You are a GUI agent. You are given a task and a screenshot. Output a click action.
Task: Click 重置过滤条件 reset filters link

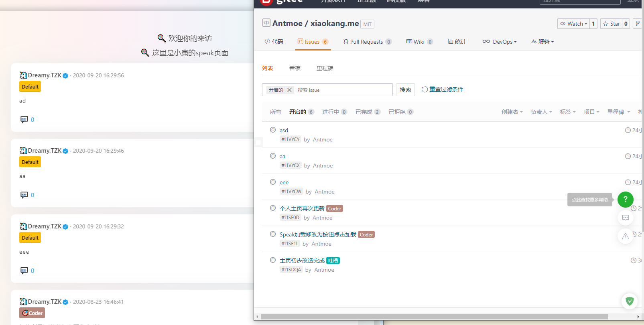(x=442, y=89)
